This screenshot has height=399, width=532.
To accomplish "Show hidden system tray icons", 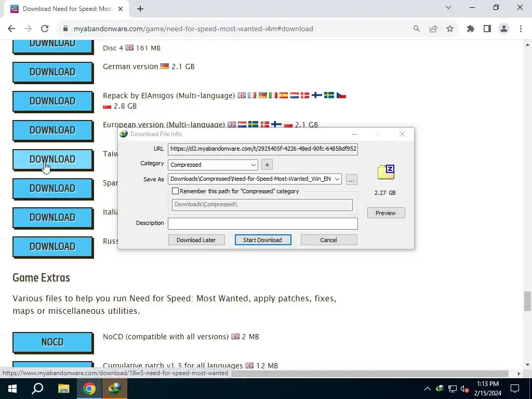I will [427, 389].
